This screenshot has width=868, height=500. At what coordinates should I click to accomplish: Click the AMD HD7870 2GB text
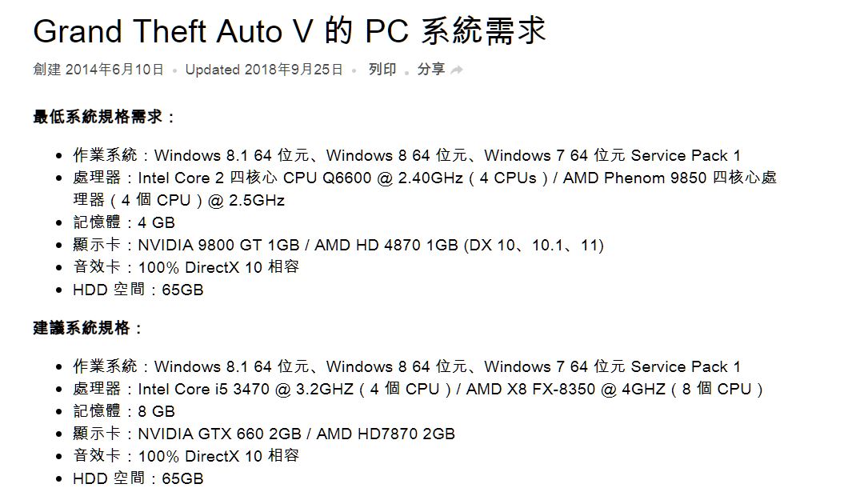point(386,434)
